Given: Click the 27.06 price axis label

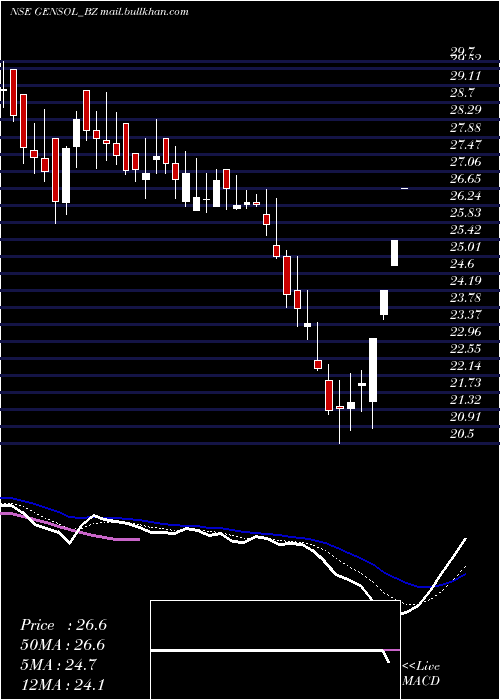Looking at the screenshot, I should tap(466, 162).
